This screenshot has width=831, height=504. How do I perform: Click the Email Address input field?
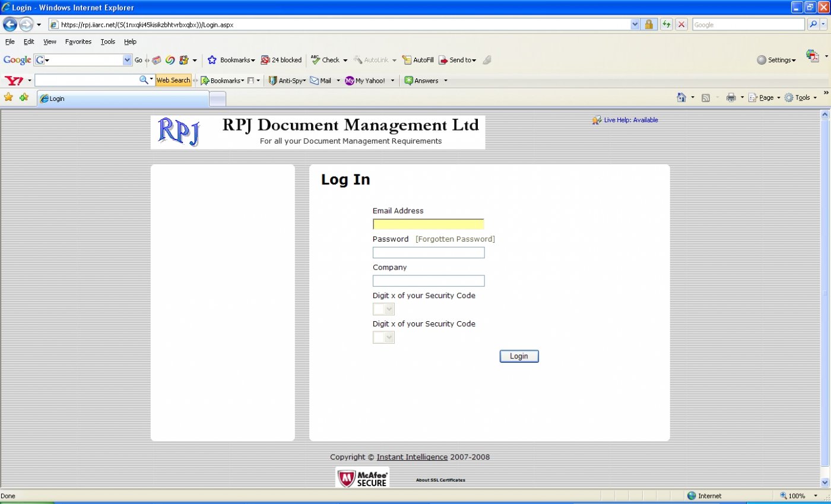(429, 224)
